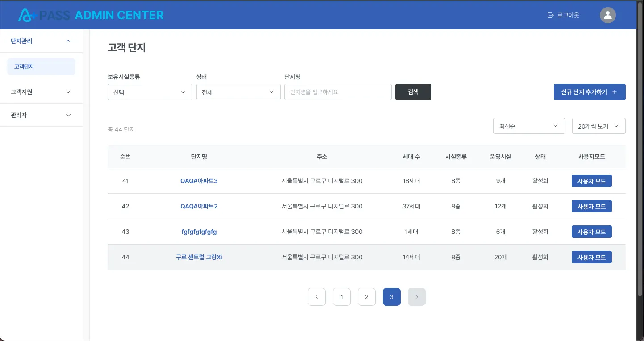Viewport: 644px width, 341px height.
Task: Click the next page right arrow
Action: tap(417, 297)
